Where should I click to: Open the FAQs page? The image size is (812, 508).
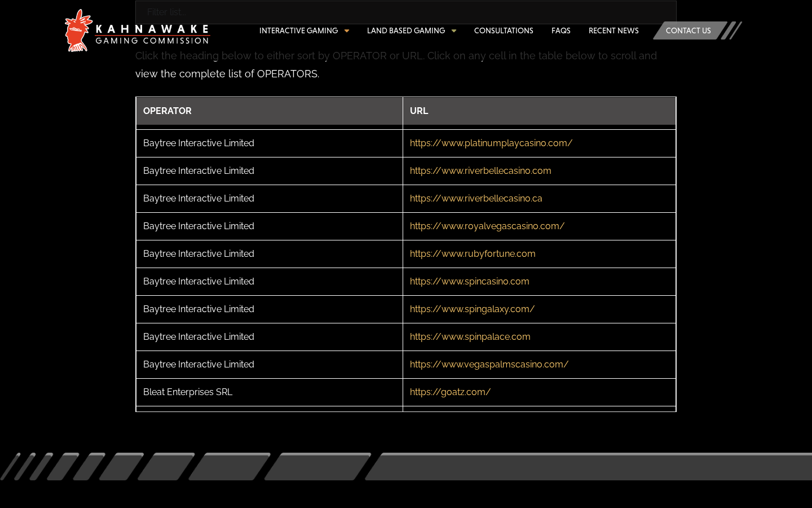point(561,30)
